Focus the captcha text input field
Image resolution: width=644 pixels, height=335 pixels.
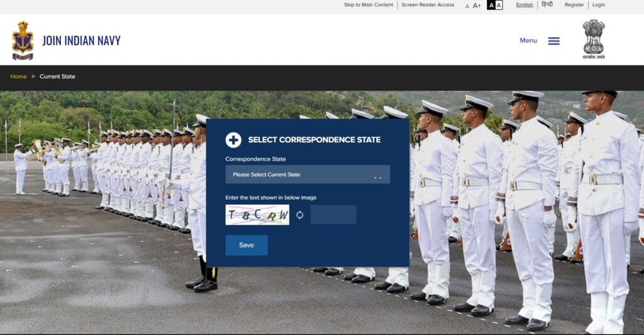[x=333, y=215]
